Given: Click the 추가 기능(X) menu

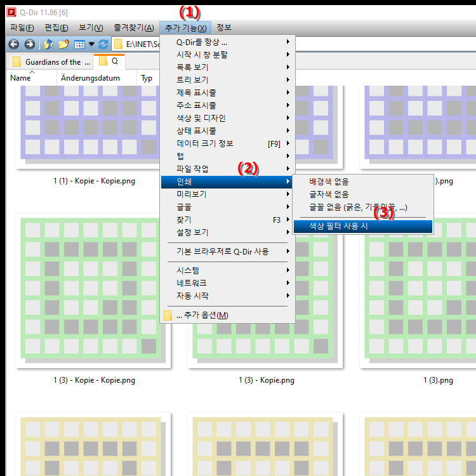Looking at the screenshot, I should (185, 28).
